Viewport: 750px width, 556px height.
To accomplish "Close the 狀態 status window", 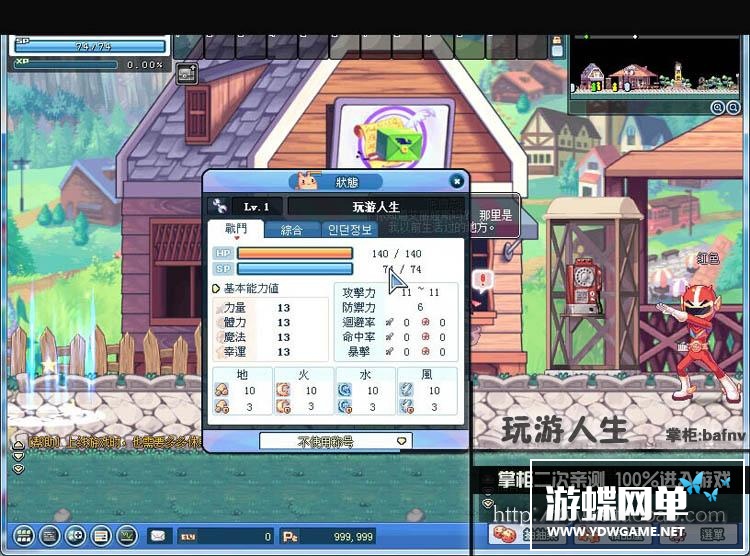I will (x=457, y=181).
